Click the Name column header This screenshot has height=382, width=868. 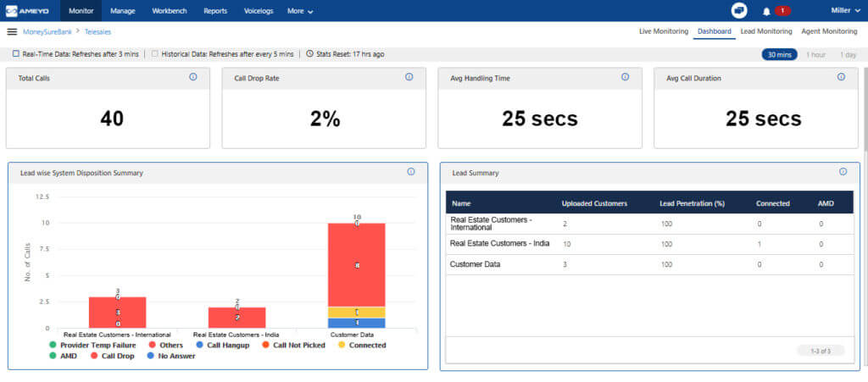click(x=461, y=203)
